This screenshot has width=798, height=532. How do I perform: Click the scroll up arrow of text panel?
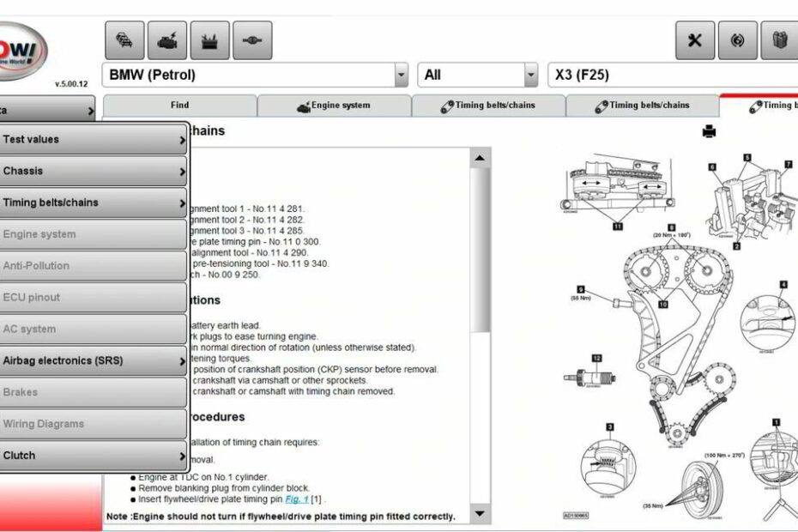[480, 159]
